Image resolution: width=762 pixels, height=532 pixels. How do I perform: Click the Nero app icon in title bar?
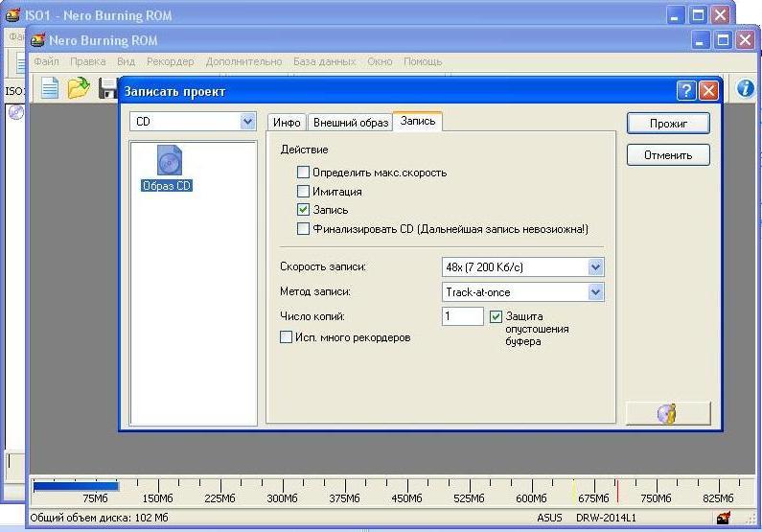[37, 40]
